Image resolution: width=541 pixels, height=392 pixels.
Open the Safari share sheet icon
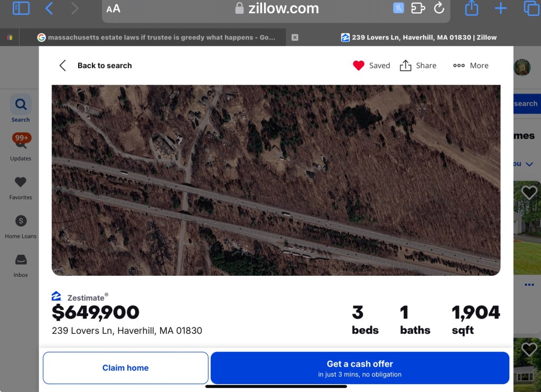point(471,8)
